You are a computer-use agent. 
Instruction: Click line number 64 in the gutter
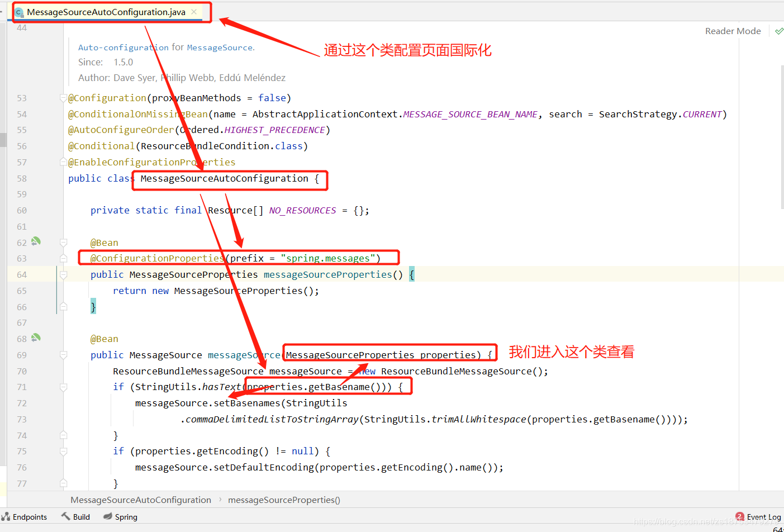[x=22, y=274]
